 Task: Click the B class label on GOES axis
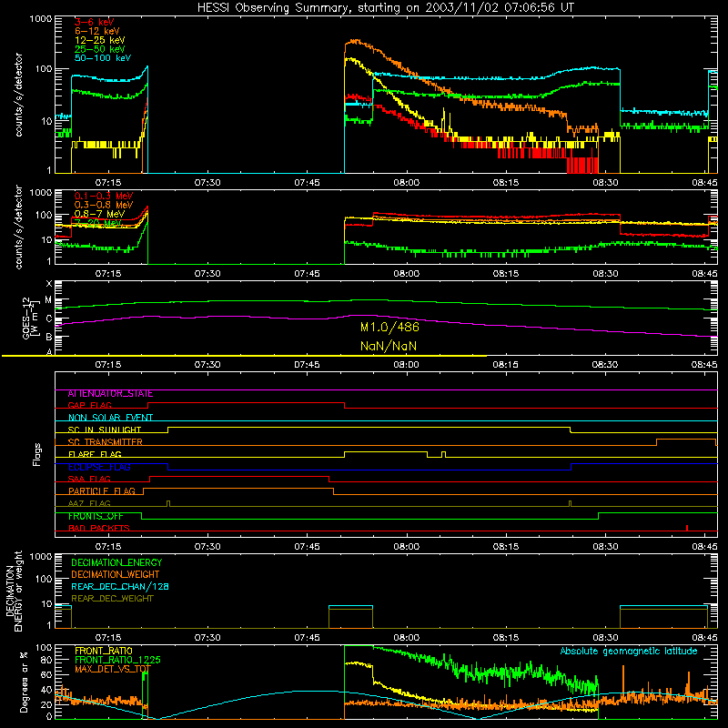49,338
